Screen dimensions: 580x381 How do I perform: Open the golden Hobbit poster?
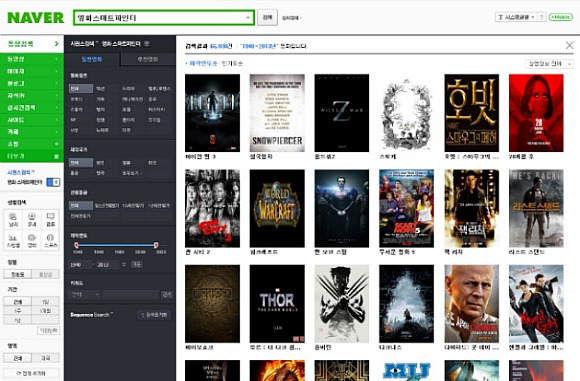[x=471, y=113]
